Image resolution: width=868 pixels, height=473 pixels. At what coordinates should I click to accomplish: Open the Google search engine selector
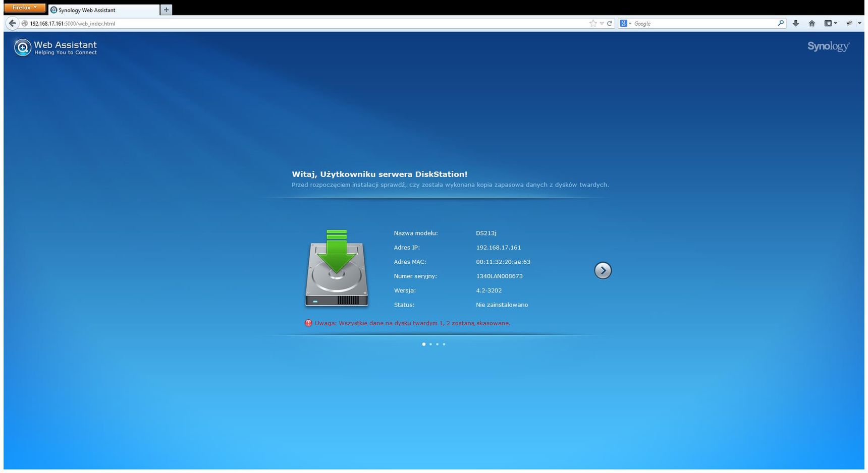(626, 23)
